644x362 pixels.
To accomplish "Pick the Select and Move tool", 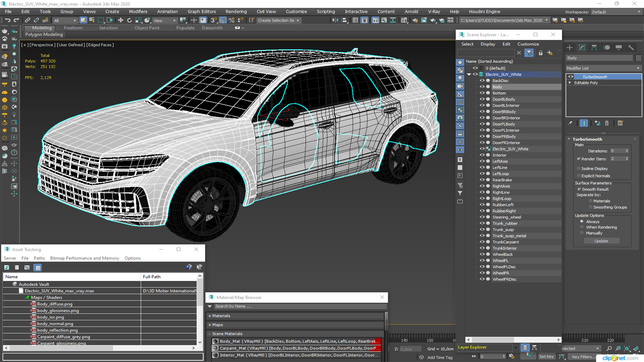I will coord(121,20).
